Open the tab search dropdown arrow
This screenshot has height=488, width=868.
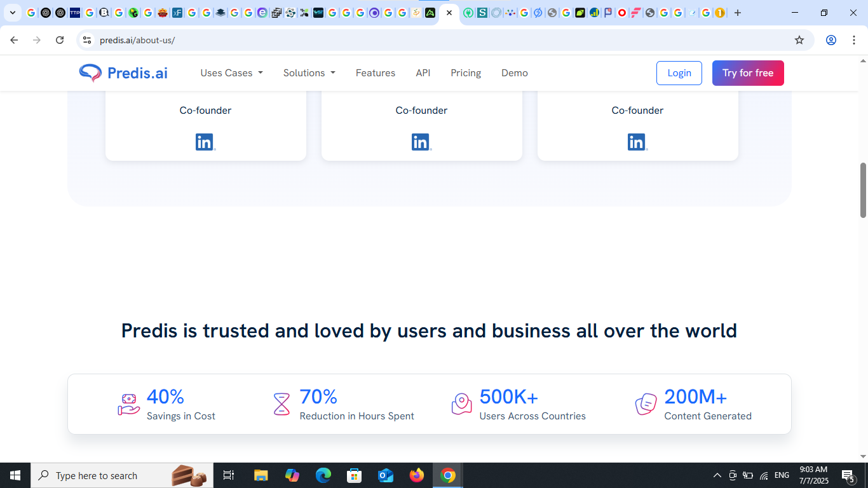pos(12,13)
